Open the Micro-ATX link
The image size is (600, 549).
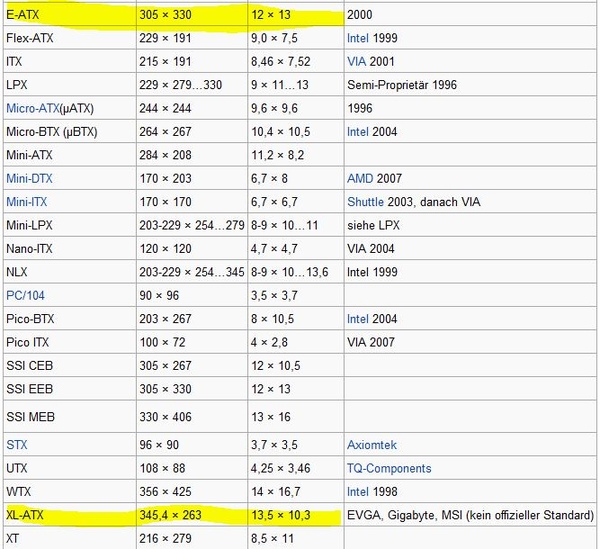tap(33, 108)
